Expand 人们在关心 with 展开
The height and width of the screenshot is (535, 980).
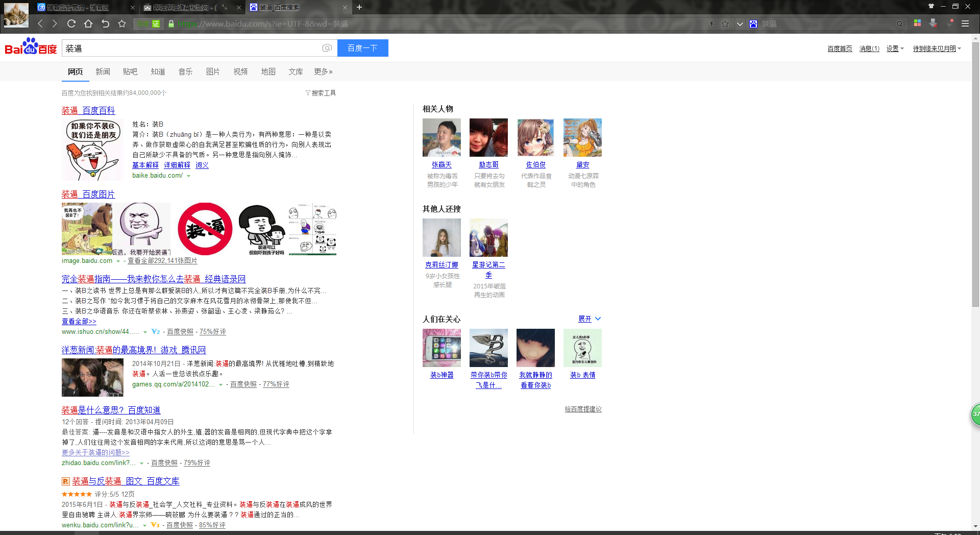[x=590, y=319]
